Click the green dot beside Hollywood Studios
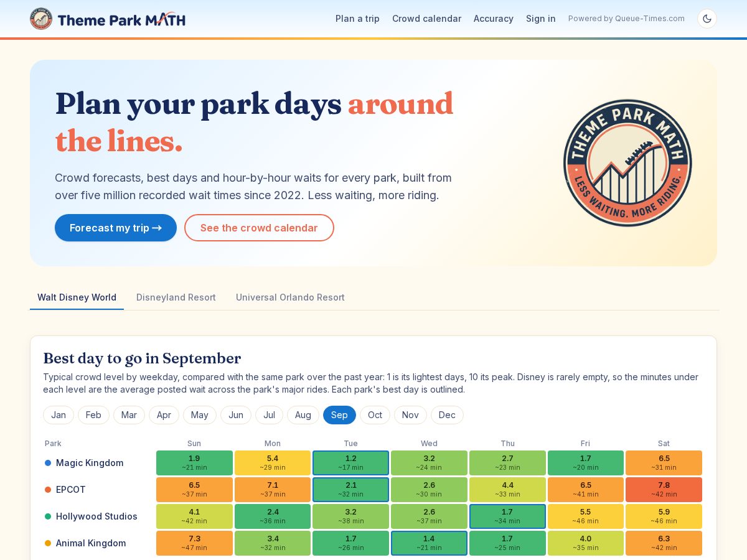The width and height of the screenshot is (747, 560). pyautogui.click(x=48, y=516)
